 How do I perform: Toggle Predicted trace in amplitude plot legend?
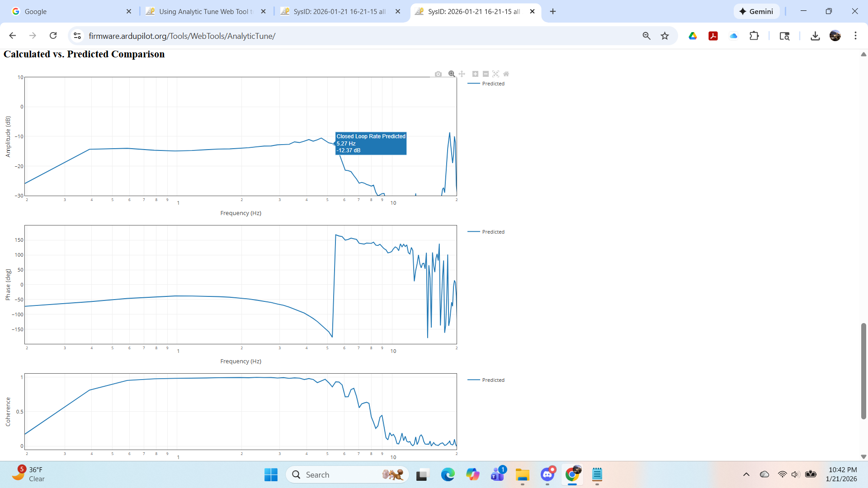pyautogui.click(x=493, y=84)
